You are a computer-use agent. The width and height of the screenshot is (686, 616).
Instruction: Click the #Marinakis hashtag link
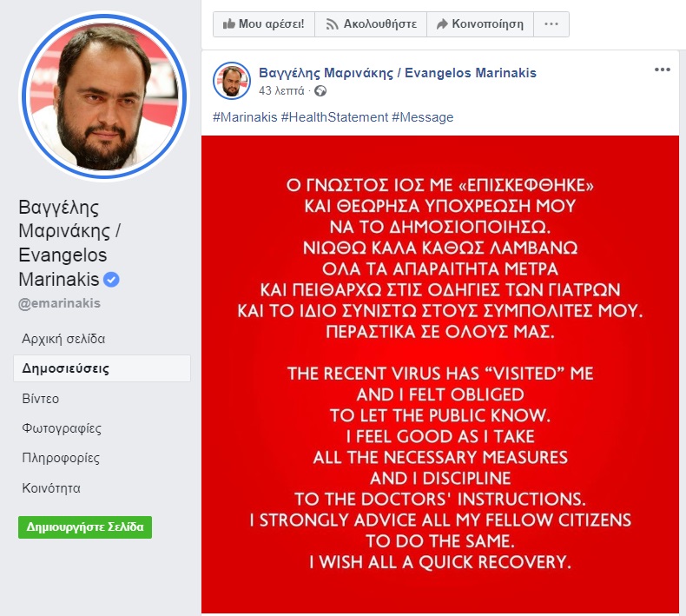point(245,117)
